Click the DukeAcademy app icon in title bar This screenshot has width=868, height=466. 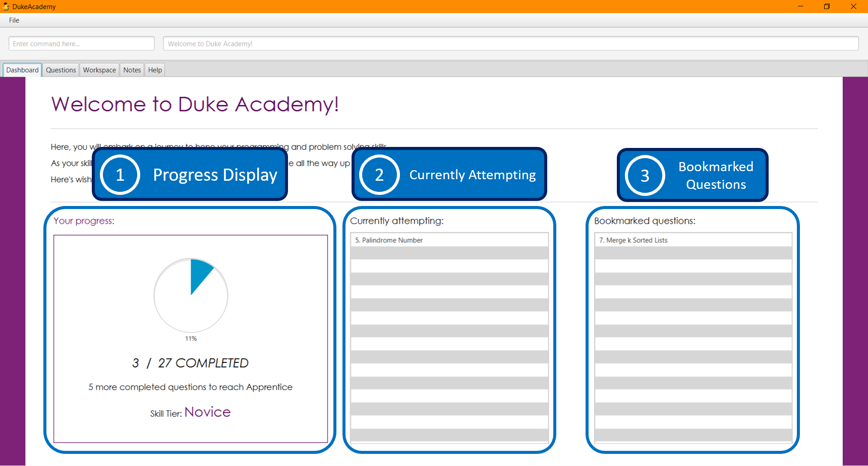(x=6, y=7)
